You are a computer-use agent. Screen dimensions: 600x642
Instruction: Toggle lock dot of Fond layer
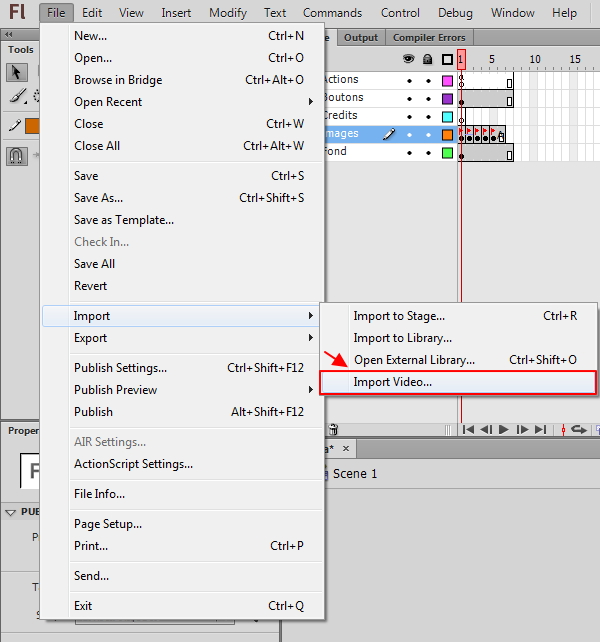click(x=428, y=153)
